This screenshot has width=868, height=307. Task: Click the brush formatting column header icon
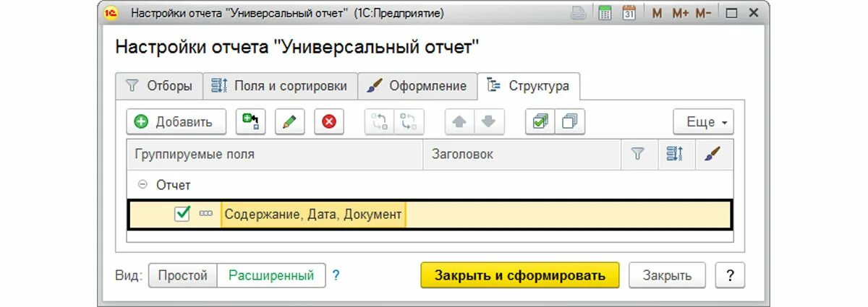click(713, 155)
